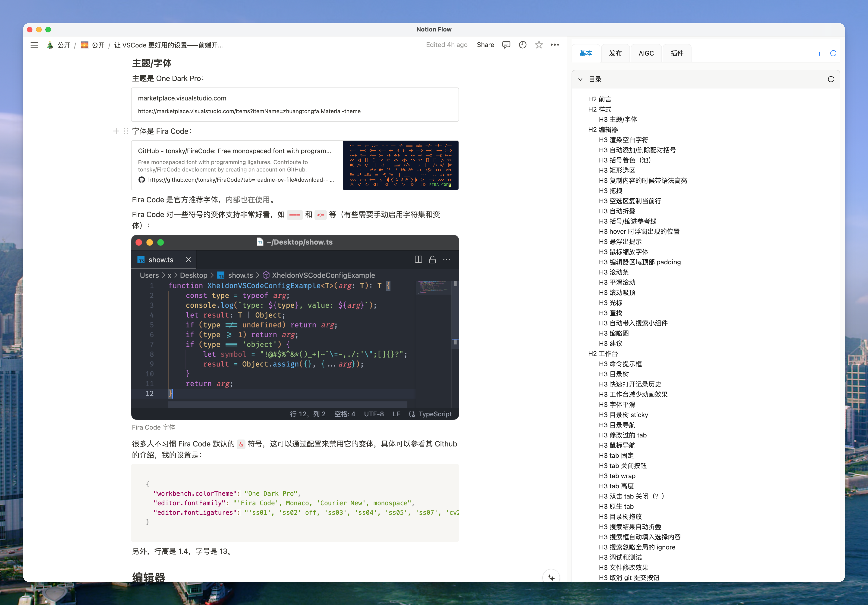Click the plus icon to add a block

pos(116,131)
